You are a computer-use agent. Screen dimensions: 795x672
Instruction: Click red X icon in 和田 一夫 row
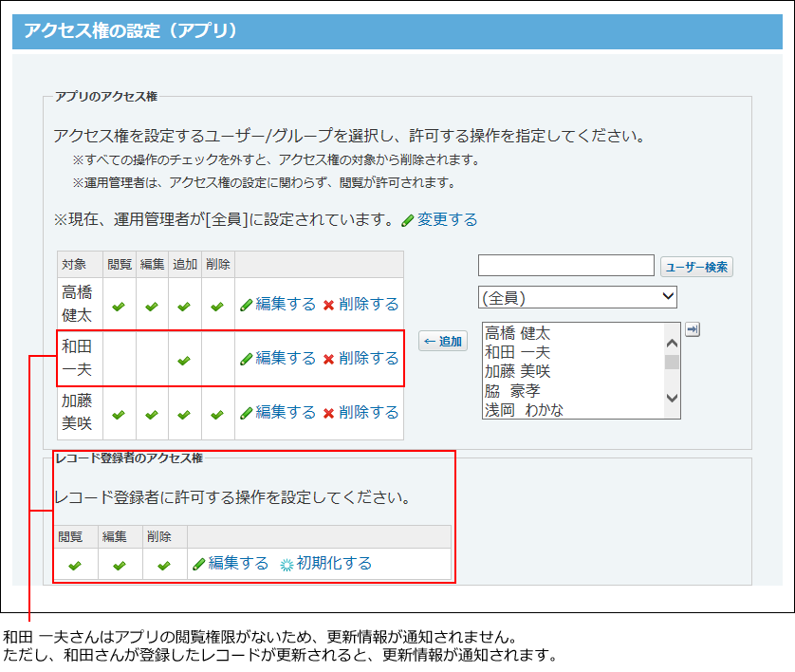328,360
